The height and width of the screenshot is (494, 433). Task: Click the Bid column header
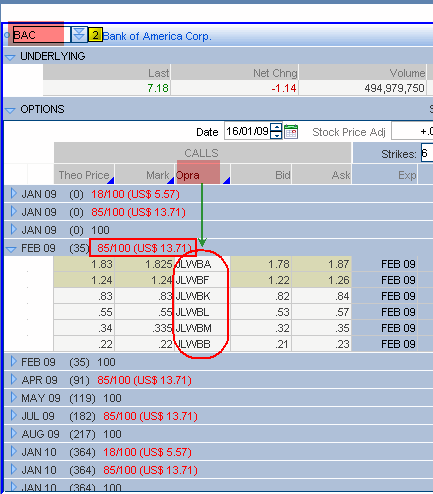(261, 174)
